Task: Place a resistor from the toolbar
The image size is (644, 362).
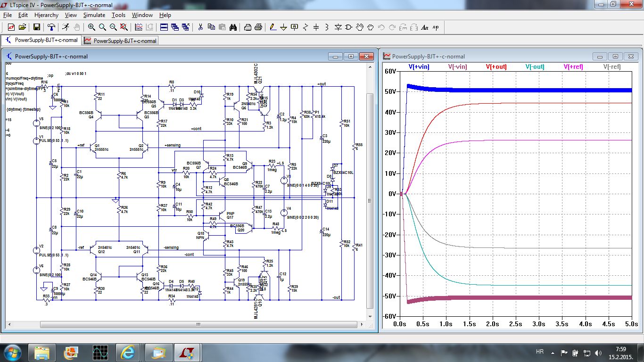Action: coord(305,27)
